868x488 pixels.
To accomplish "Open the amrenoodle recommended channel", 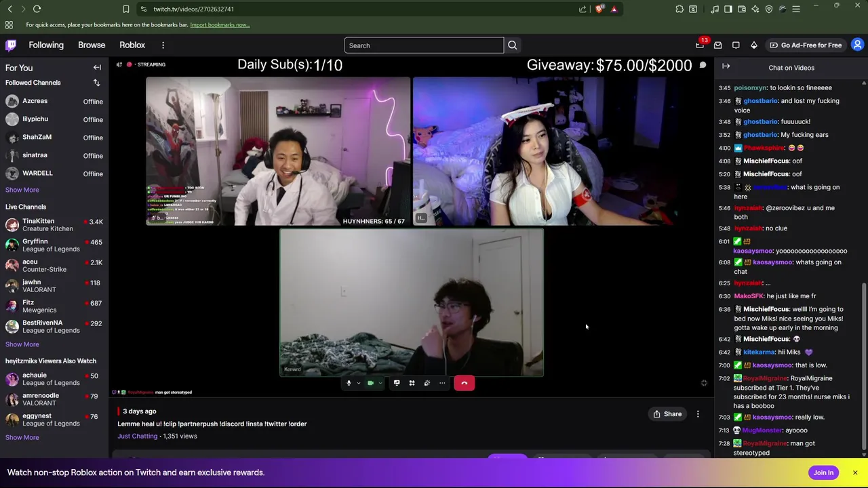I will (x=54, y=399).
